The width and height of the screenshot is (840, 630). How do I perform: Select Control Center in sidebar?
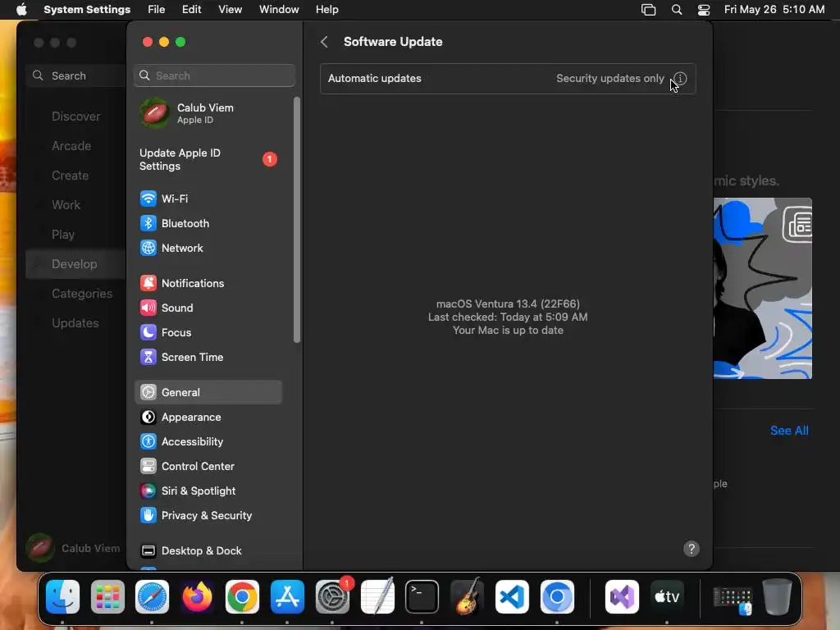coord(208,466)
